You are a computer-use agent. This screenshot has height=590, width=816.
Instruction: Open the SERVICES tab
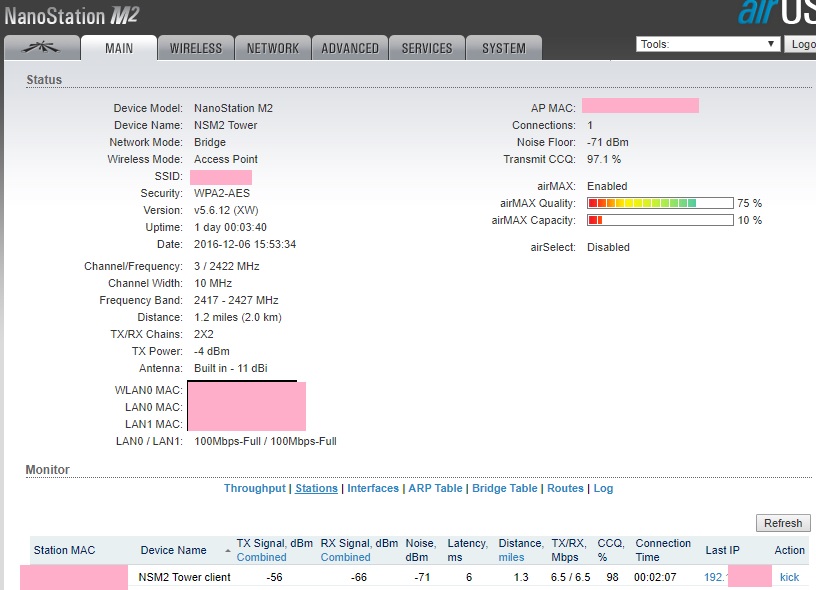(427, 48)
